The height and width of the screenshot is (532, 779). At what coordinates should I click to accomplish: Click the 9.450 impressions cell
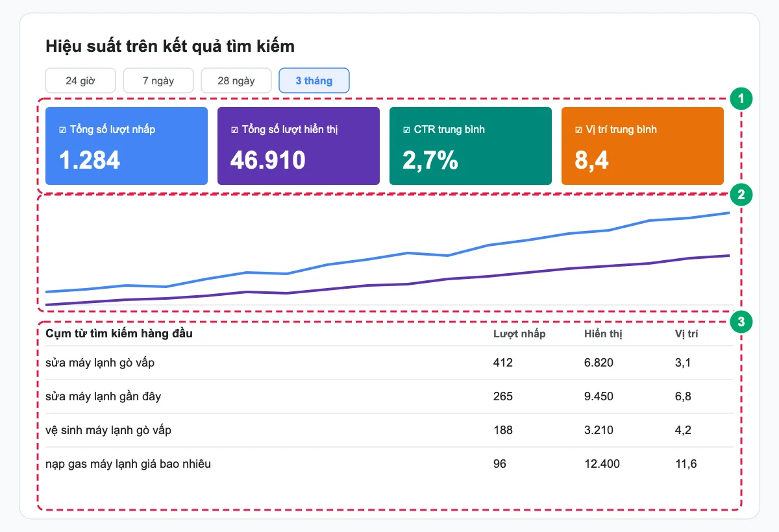[x=599, y=396]
